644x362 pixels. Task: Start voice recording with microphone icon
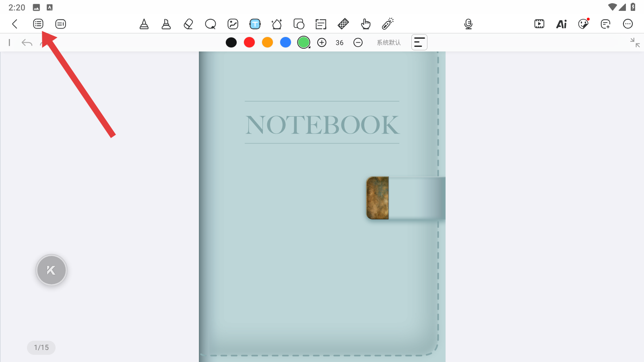tap(468, 24)
